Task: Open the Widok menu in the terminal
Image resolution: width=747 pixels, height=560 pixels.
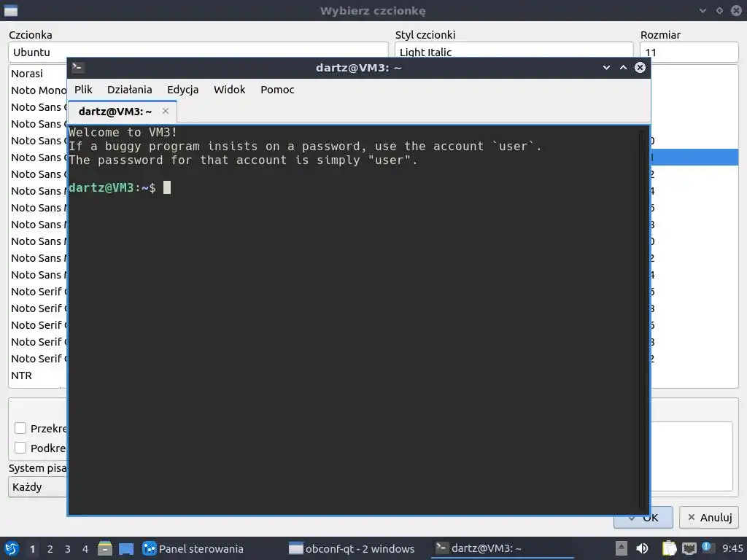Action: 230,90
